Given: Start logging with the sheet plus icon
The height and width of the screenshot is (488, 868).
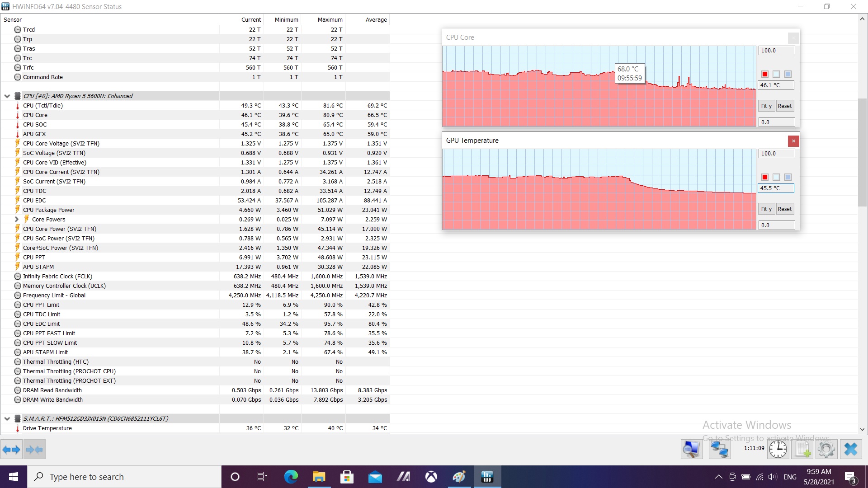Looking at the screenshot, I should point(803,449).
